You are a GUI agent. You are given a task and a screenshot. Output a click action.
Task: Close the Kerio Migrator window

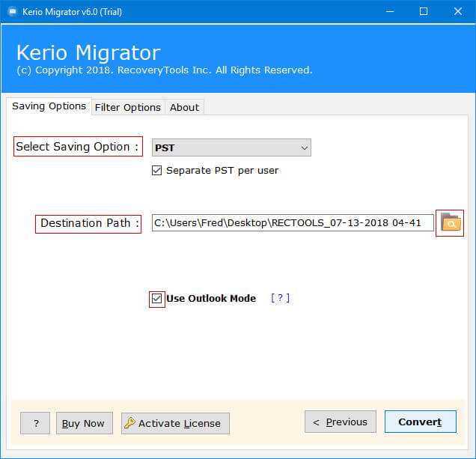point(458,11)
